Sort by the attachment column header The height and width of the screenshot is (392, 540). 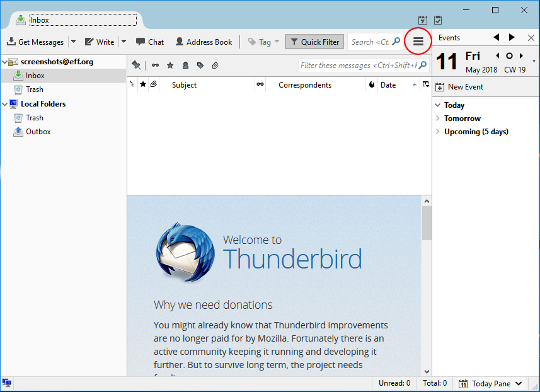click(154, 84)
